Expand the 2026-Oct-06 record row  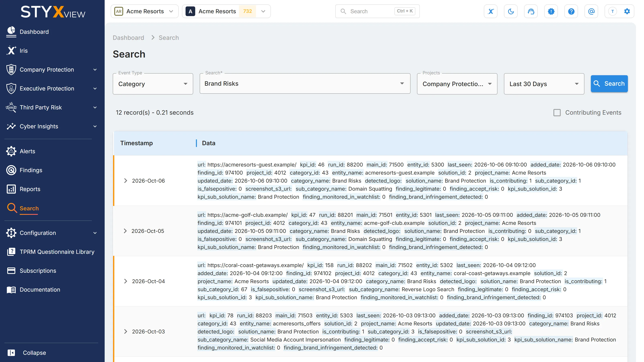[126, 181]
